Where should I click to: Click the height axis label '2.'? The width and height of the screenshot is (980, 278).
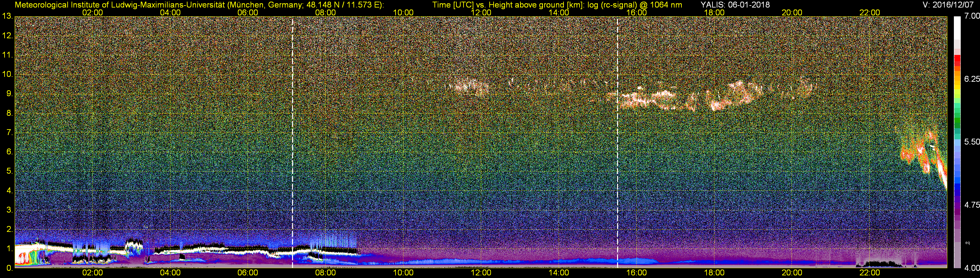tap(9, 230)
